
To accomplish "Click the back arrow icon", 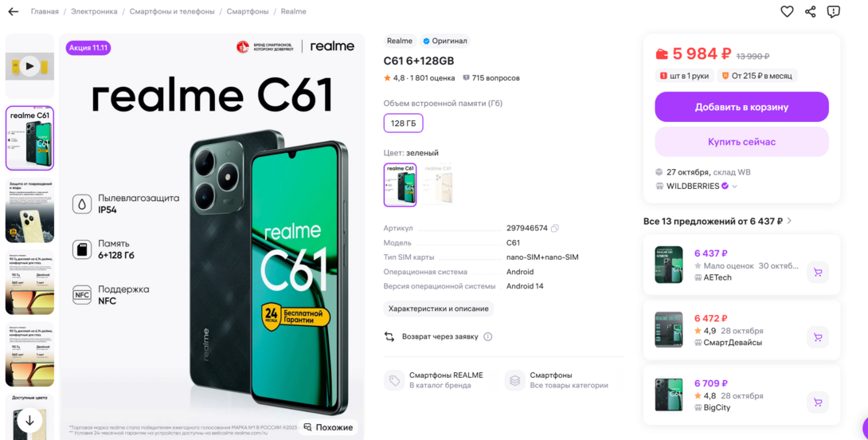I will pos(14,12).
